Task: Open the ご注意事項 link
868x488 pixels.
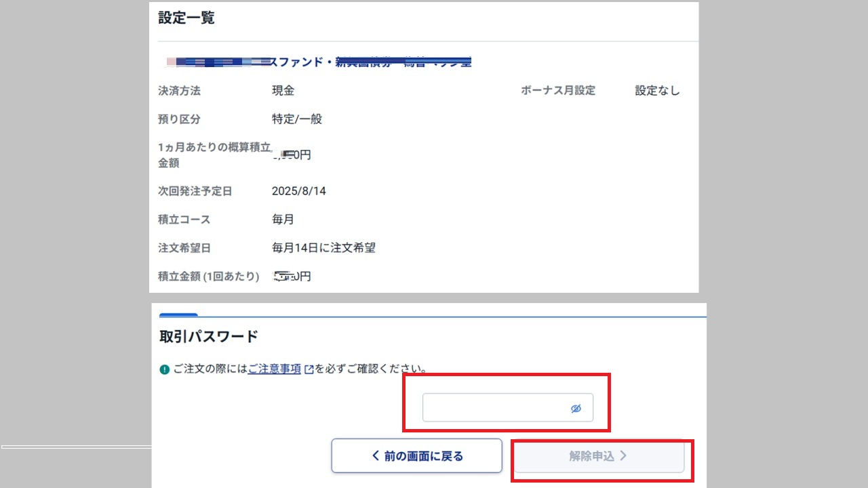Action: pos(274,369)
